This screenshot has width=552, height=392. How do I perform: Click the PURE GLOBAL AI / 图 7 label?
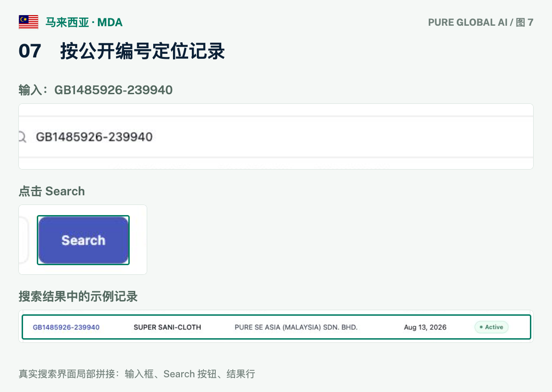coord(481,22)
